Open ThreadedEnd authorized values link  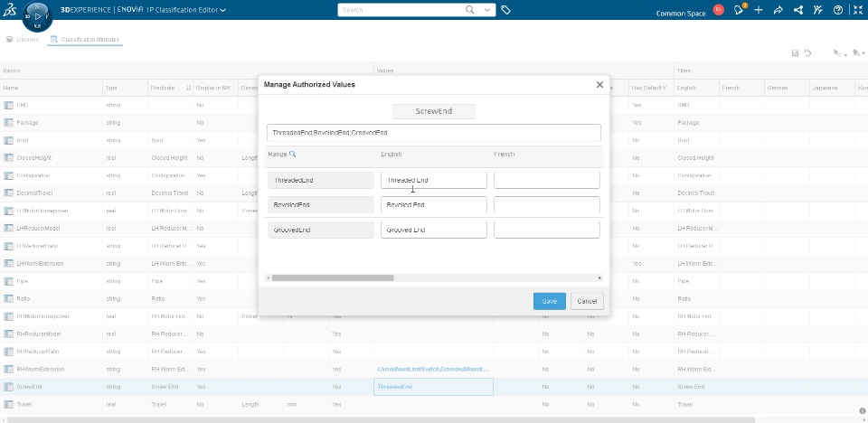[x=395, y=387]
